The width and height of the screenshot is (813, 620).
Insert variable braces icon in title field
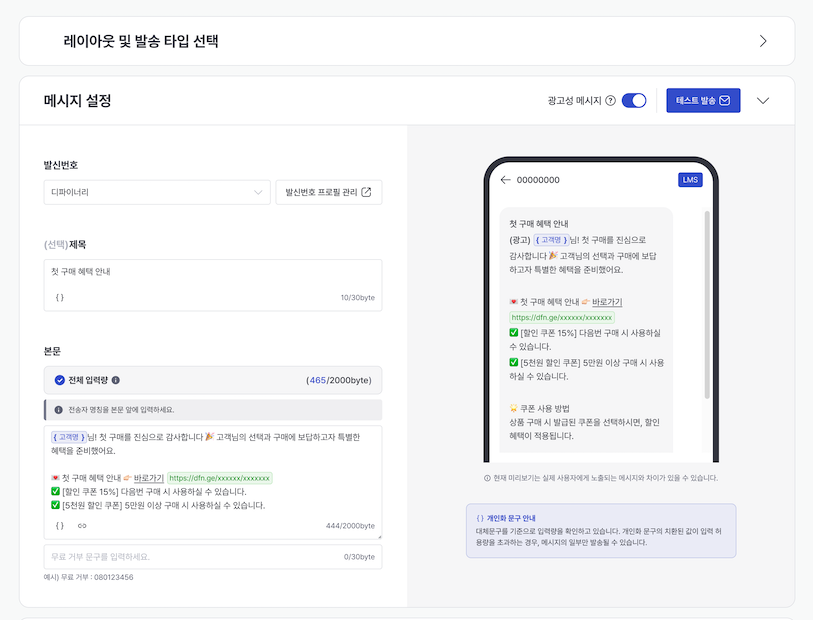pyautogui.click(x=60, y=298)
